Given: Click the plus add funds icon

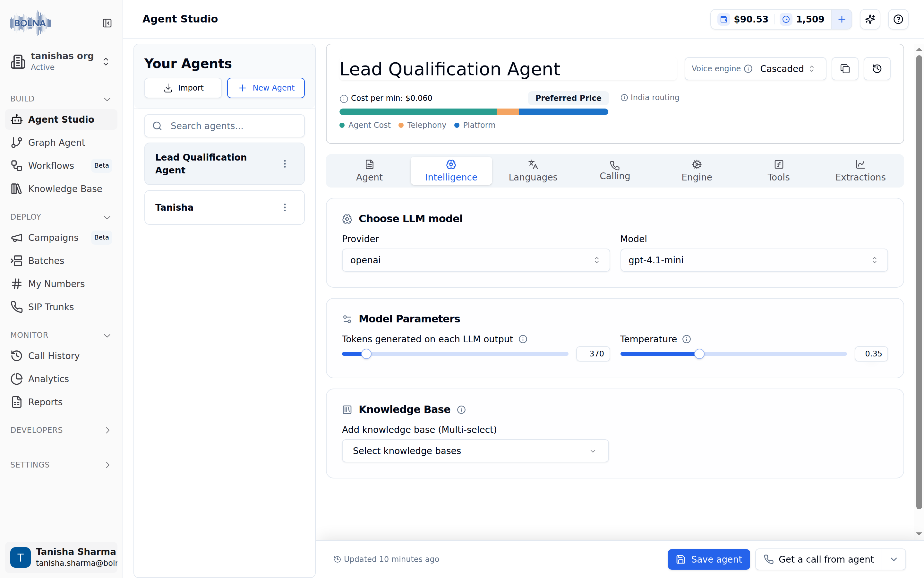Looking at the screenshot, I should 842,19.
